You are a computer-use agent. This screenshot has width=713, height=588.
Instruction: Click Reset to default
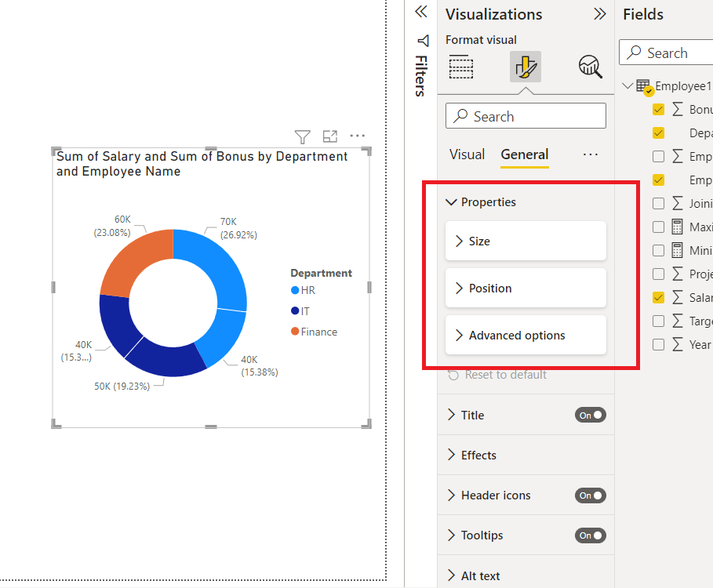pos(497,375)
